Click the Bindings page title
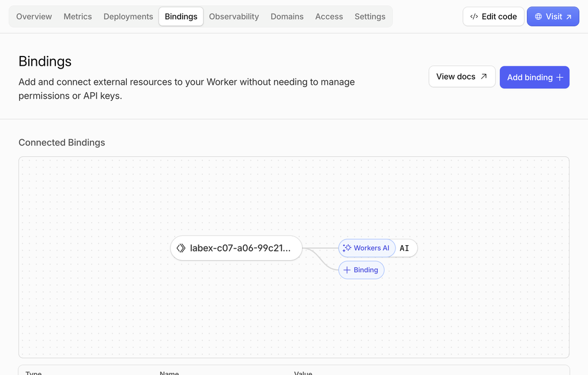588x375 pixels. tap(45, 62)
